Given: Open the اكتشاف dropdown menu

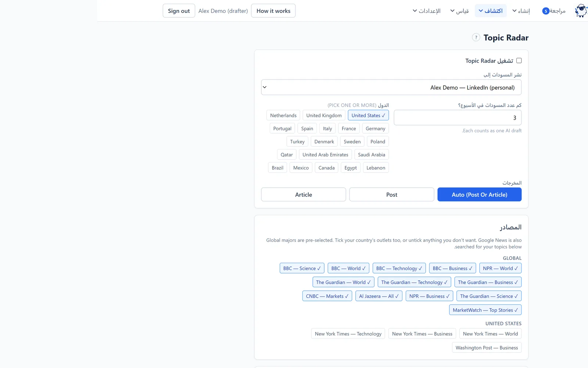Looking at the screenshot, I should tap(491, 11).
